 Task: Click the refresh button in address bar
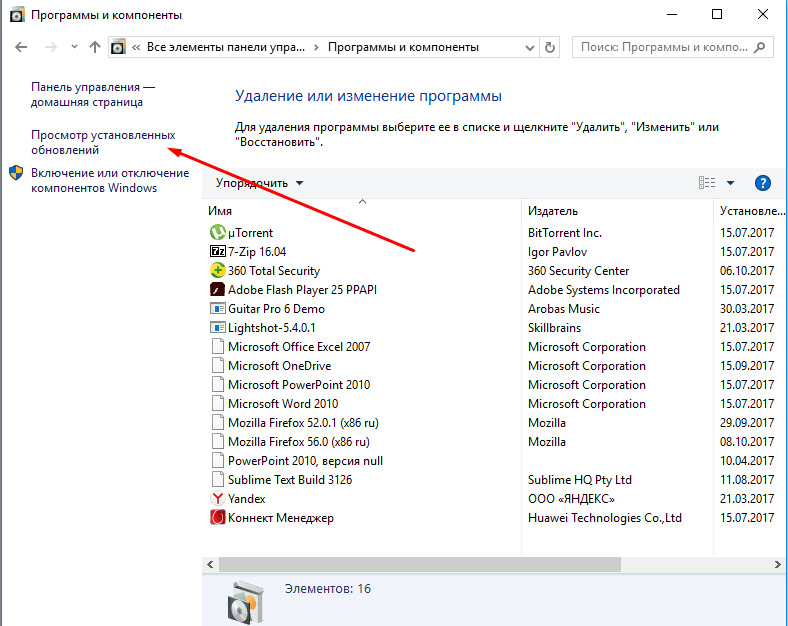550,47
